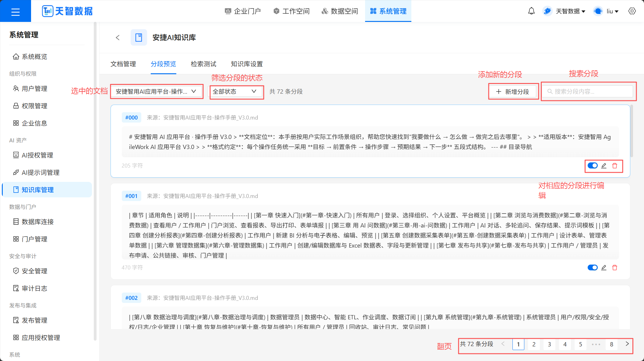Click the #001 segment number tag
644x361 pixels.
[x=132, y=196]
